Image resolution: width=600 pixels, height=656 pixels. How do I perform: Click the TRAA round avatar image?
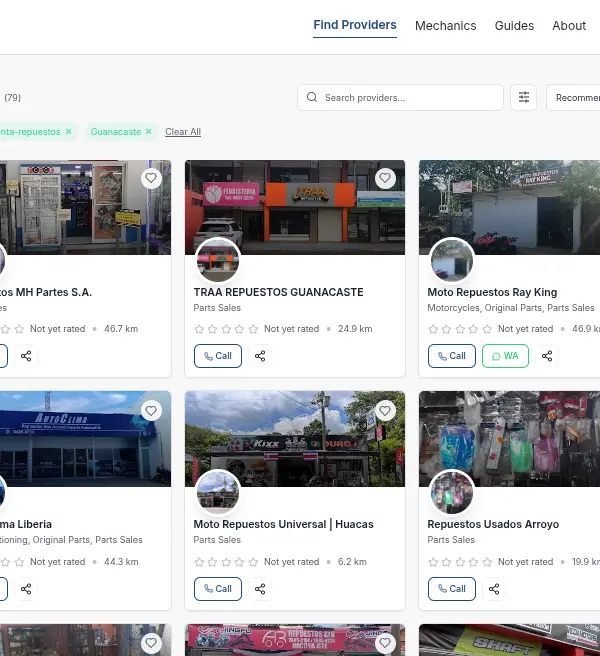tap(218, 260)
